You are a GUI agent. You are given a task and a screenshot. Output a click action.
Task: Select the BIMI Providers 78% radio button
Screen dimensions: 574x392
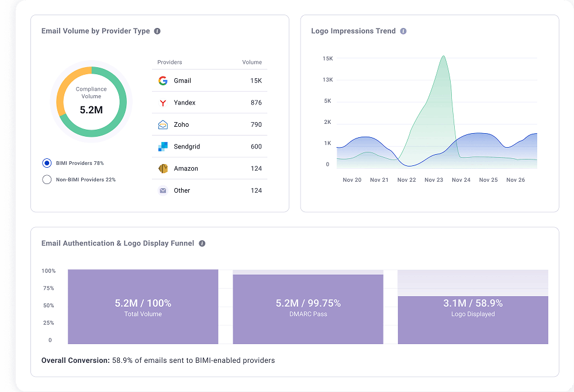(47, 163)
